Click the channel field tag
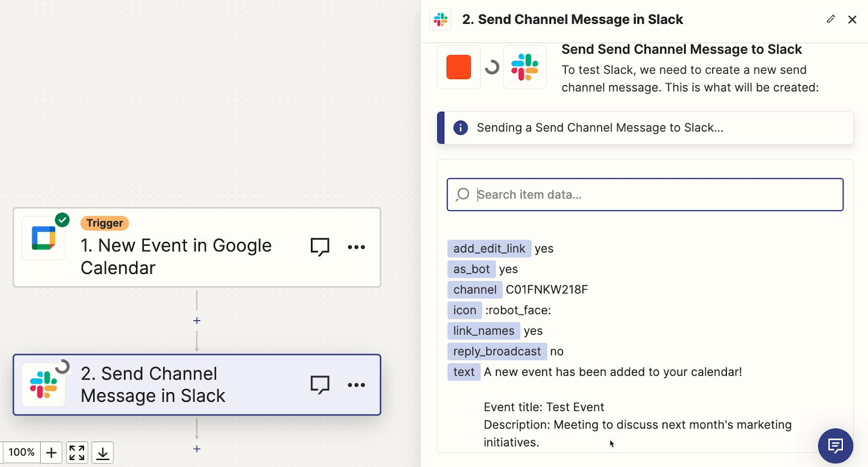868x467 pixels. click(x=475, y=290)
